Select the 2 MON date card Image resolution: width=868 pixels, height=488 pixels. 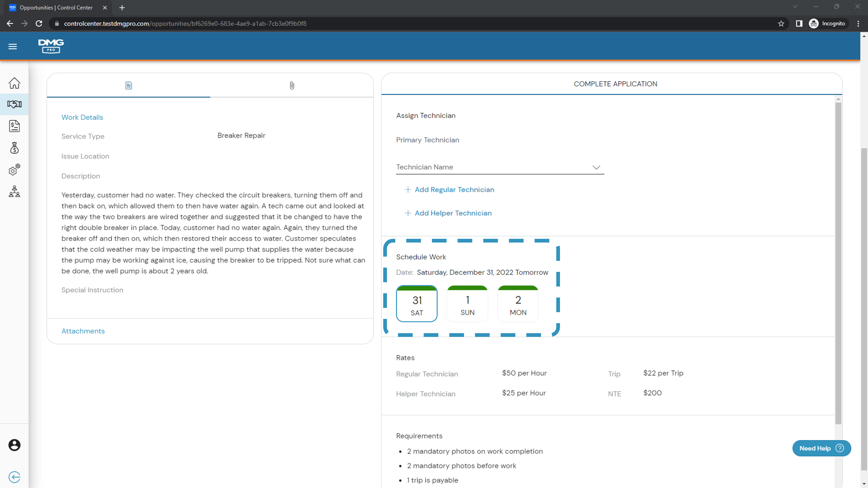pos(518,304)
